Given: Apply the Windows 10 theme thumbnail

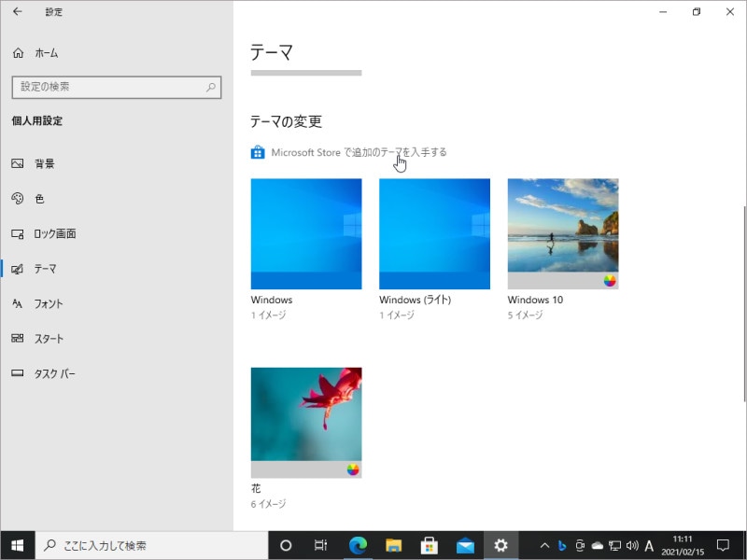Looking at the screenshot, I should pos(562,231).
